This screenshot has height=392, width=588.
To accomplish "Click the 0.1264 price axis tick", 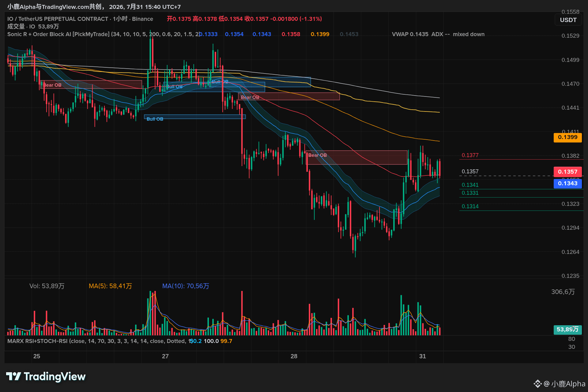I will tap(570, 252).
